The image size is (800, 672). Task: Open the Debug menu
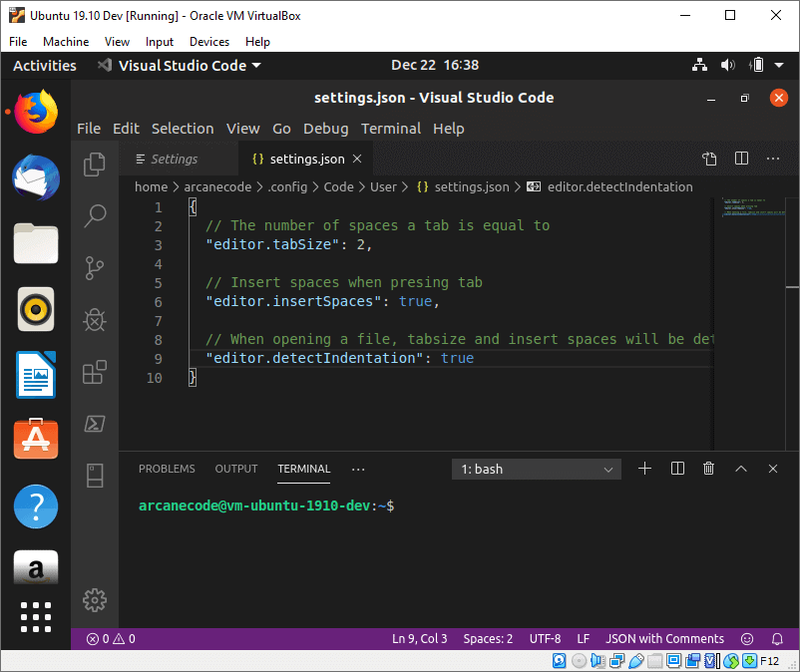pos(325,129)
